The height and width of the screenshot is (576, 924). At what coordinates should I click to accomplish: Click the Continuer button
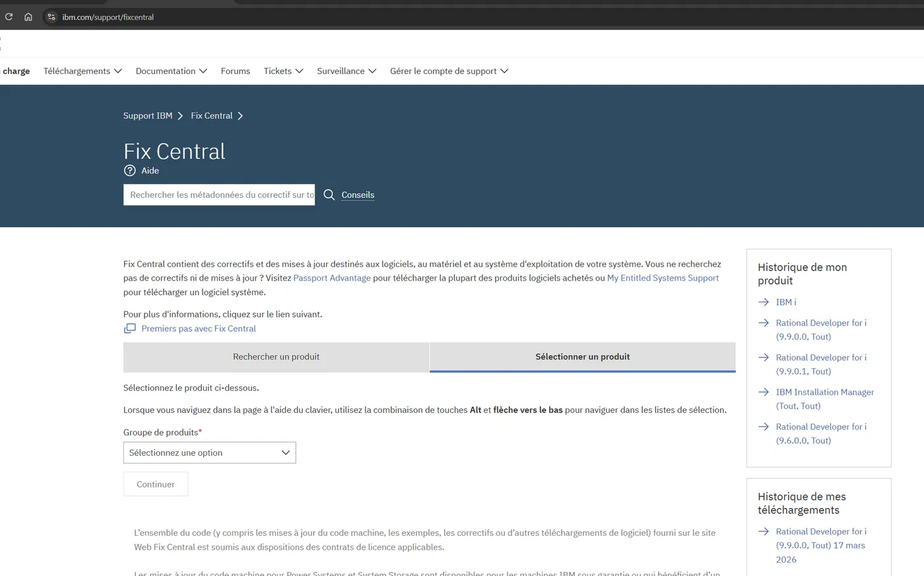[156, 484]
